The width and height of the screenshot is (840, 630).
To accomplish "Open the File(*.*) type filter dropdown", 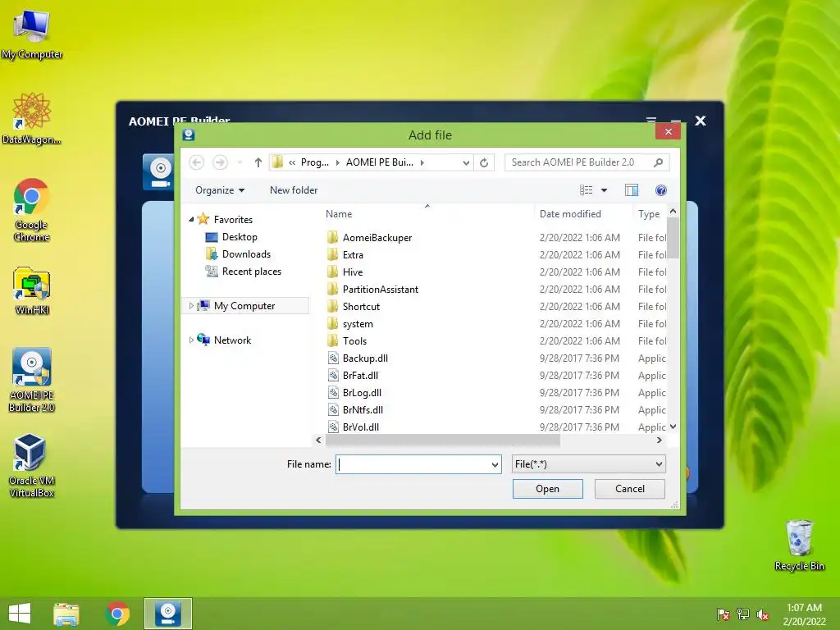I will tap(588, 464).
